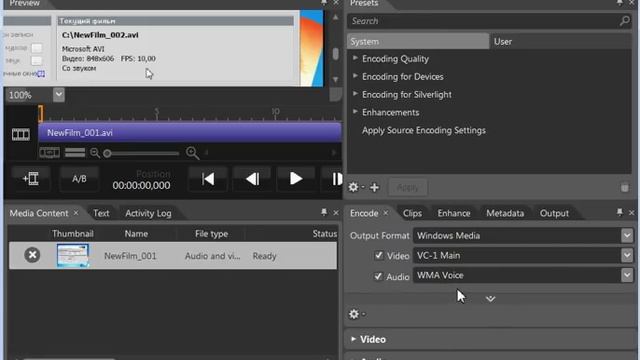This screenshot has width=640, height=360.
Task: Close the Encode tab
Action: [385, 213]
